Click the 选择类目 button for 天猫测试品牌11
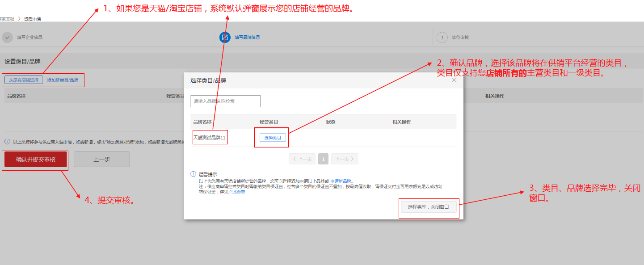Image resolution: width=644 pixels, height=265 pixels. point(273,138)
